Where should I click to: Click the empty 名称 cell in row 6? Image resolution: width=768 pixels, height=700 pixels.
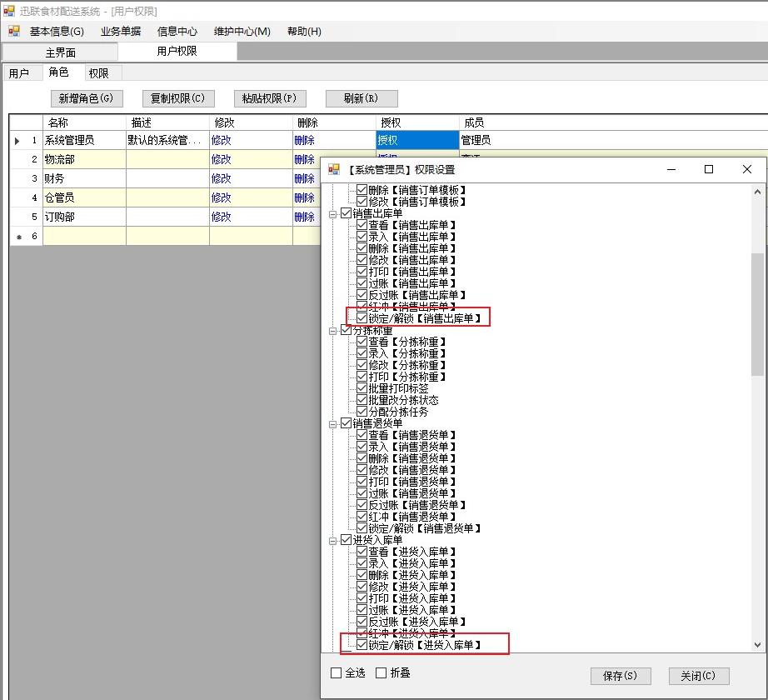84,236
